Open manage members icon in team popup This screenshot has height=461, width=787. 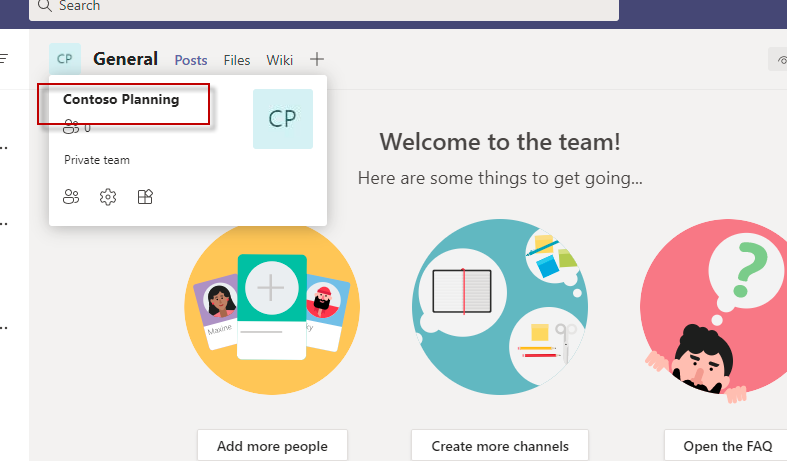pos(71,197)
